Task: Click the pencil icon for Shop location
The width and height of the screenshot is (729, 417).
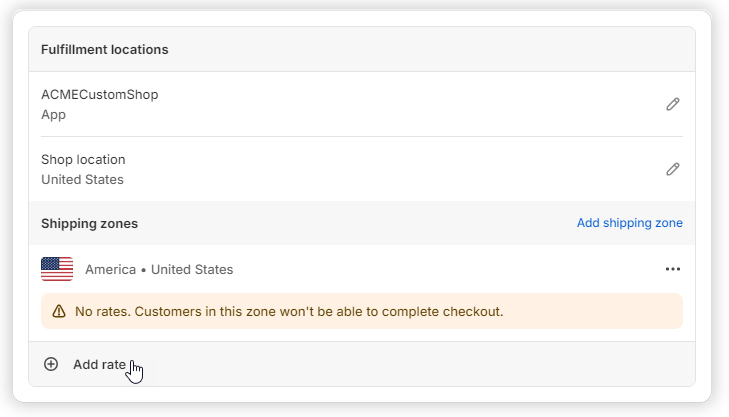Action: coord(673,169)
